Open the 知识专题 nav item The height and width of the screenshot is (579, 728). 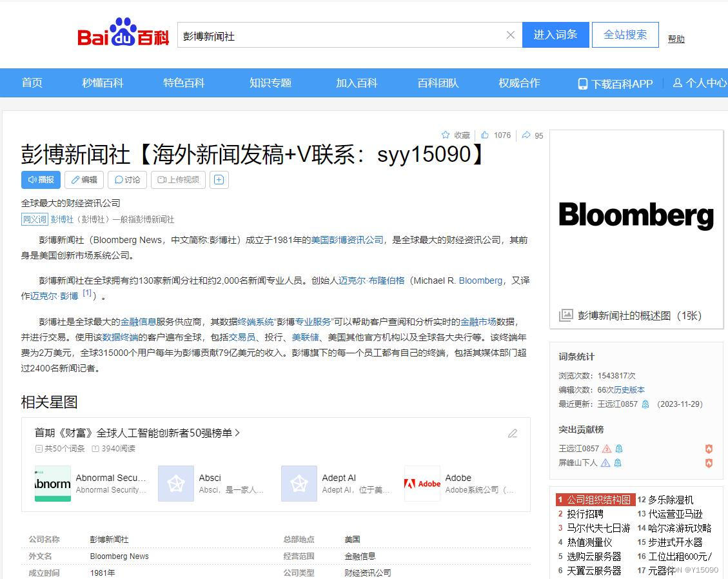(270, 83)
